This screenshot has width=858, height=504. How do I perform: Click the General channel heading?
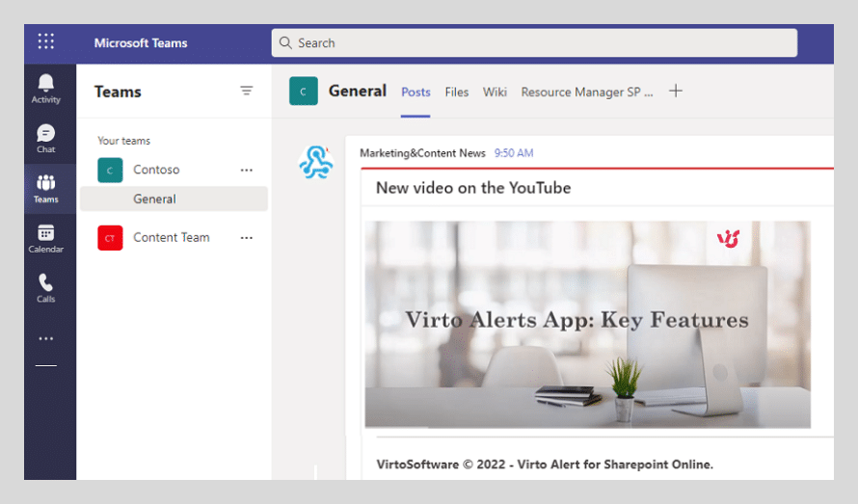358,91
